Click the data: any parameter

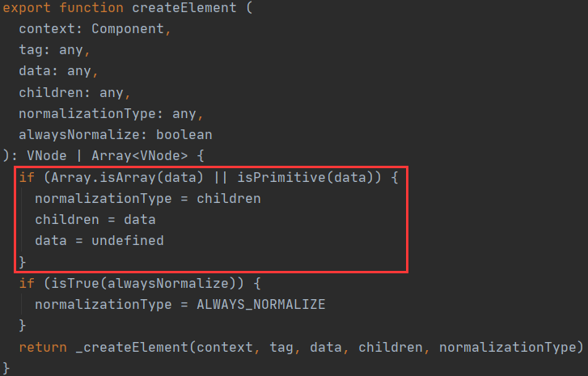[x=58, y=71]
